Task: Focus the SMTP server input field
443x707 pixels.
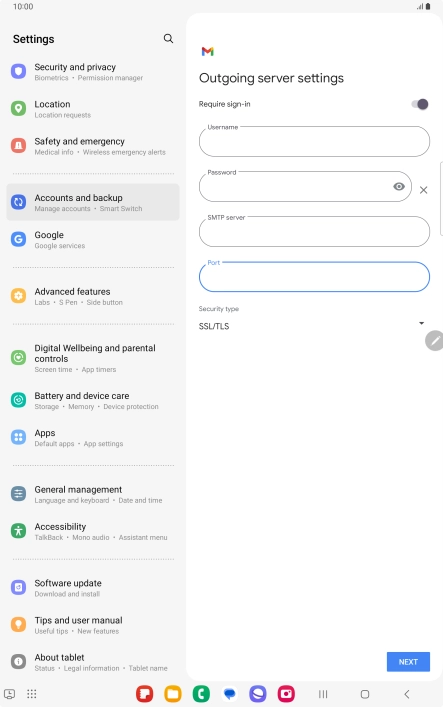Action: pos(314,231)
